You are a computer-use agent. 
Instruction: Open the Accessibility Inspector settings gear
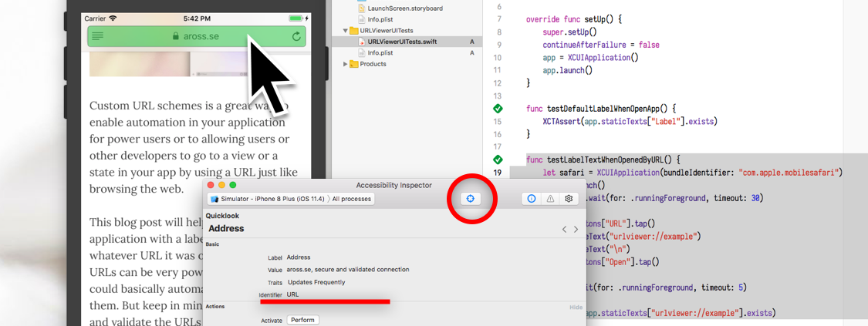point(569,199)
